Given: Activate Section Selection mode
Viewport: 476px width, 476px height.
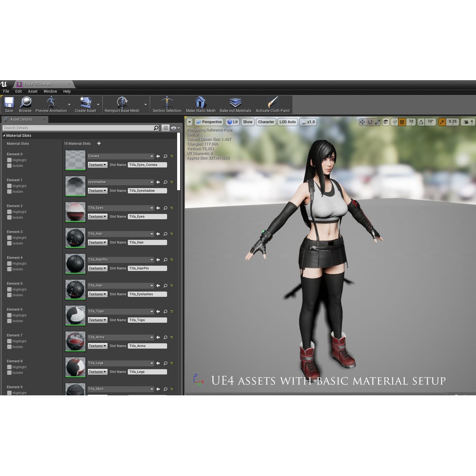Looking at the screenshot, I should 167,104.
